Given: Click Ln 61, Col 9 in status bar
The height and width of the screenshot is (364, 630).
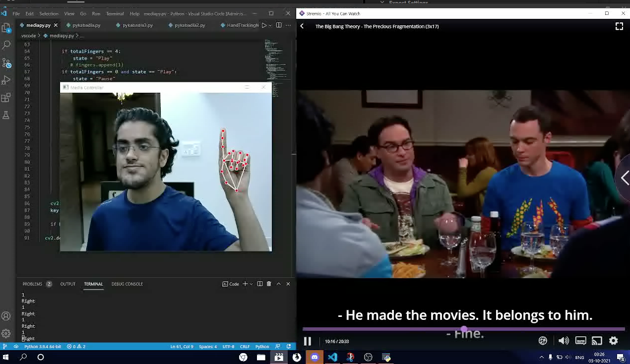Looking at the screenshot, I should click(x=182, y=347).
